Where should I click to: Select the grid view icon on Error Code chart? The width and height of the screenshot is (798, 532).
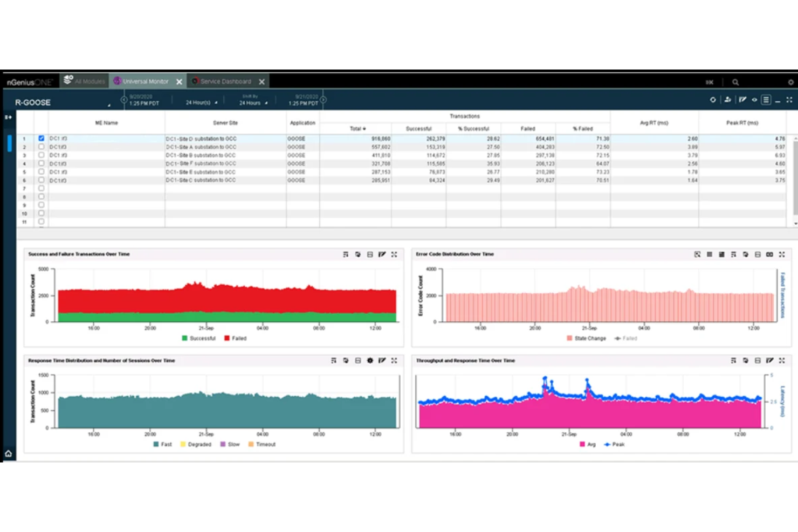710,254
